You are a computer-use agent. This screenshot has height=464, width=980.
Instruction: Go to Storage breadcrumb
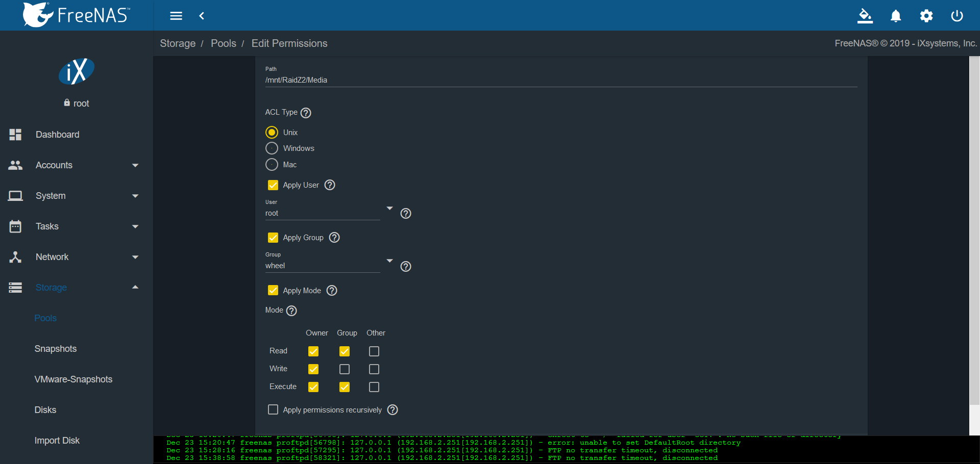pyautogui.click(x=178, y=43)
